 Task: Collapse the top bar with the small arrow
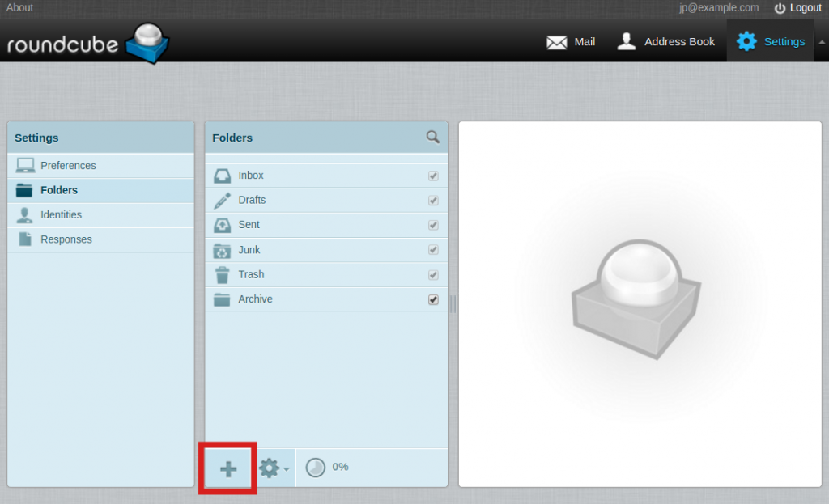point(822,42)
